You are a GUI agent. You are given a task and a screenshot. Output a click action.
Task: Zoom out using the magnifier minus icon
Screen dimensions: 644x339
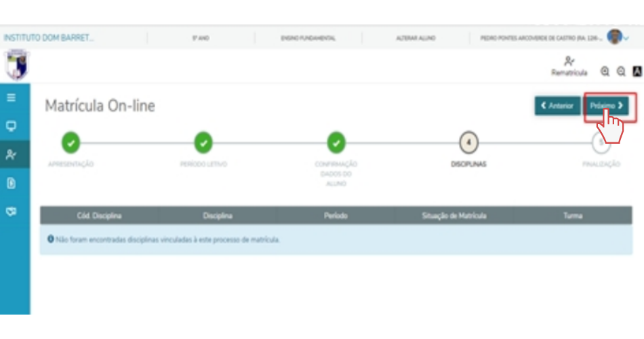point(620,71)
